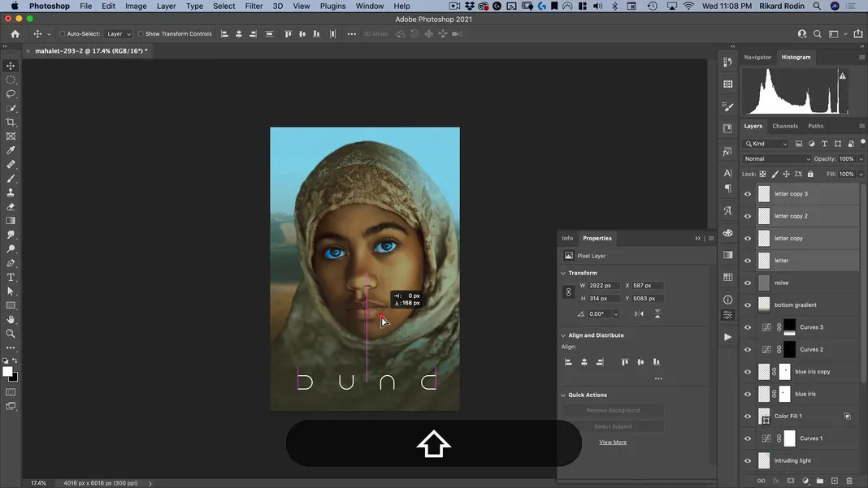This screenshot has width=868, height=488.
Task: Toggle link between width and height
Action: (568, 292)
